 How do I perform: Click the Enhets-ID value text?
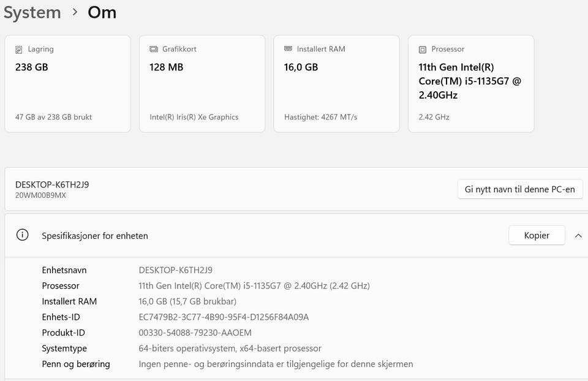[224, 317]
